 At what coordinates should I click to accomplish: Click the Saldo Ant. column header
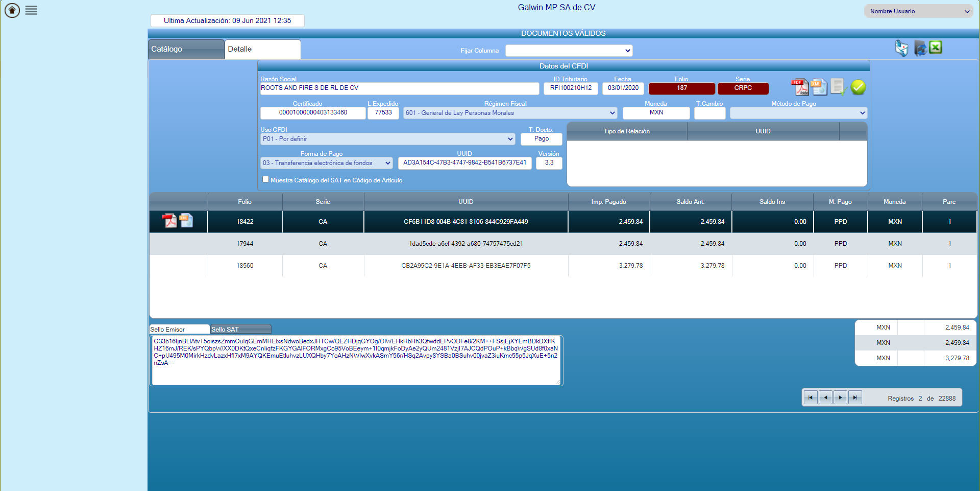pos(691,202)
